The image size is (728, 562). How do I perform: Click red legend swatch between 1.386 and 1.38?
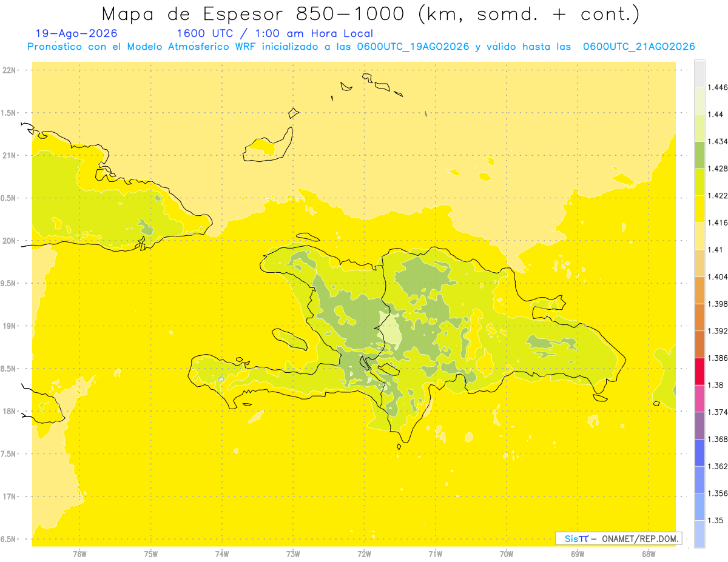tap(699, 372)
